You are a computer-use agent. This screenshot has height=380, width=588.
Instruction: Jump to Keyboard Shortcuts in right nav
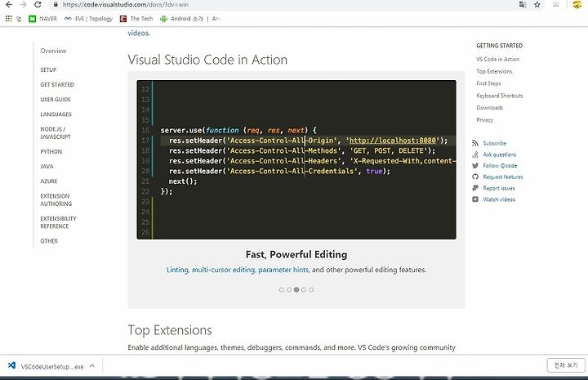pyautogui.click(x=500, y=96)
